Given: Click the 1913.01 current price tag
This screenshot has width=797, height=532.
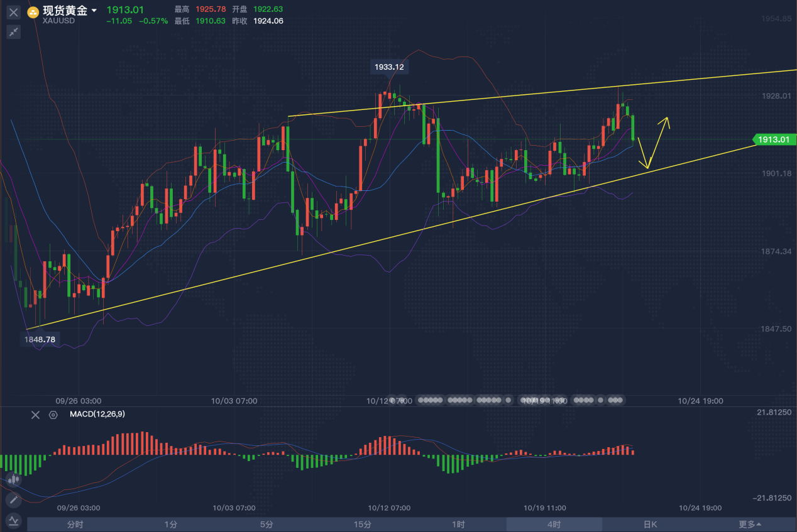Looking at the screenshot, I should click(x=774, y=140).
